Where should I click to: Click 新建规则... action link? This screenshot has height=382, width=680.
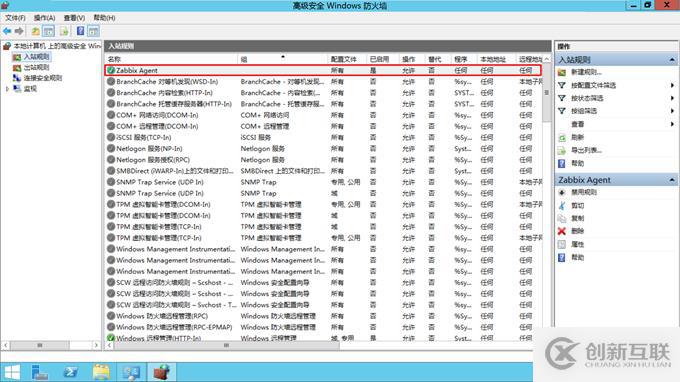(x=586, y=72)
